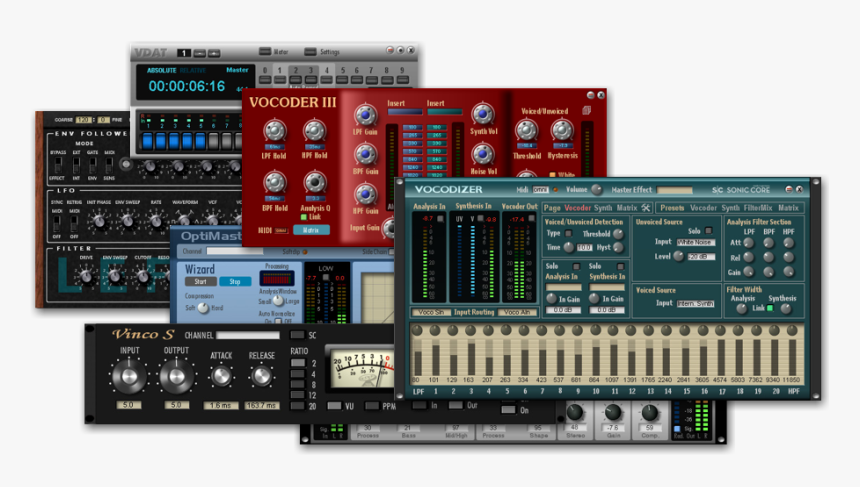This screenshot has width=860, height=487.
Task: Click the Vocodizer detection Threshold knob
Action: pos(618,234)
